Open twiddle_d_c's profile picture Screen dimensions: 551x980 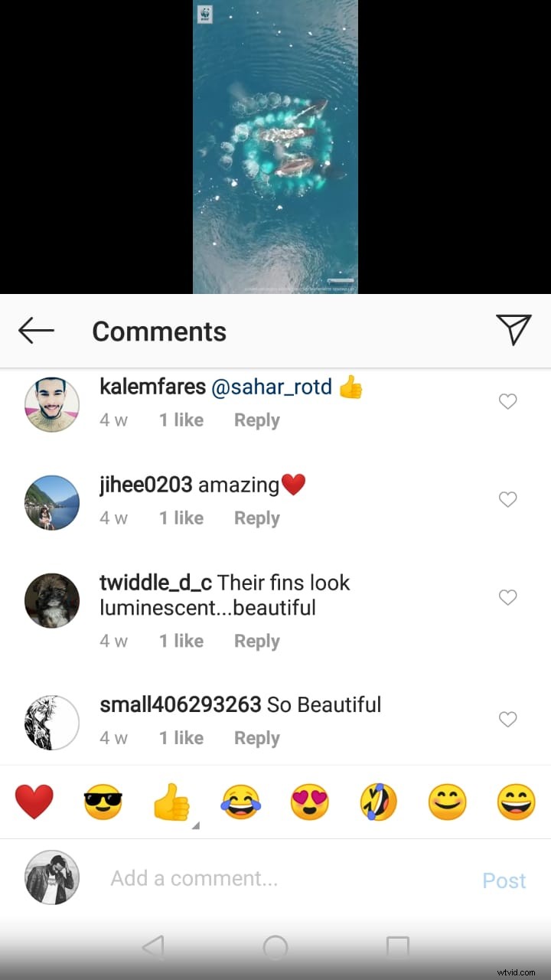52,600
